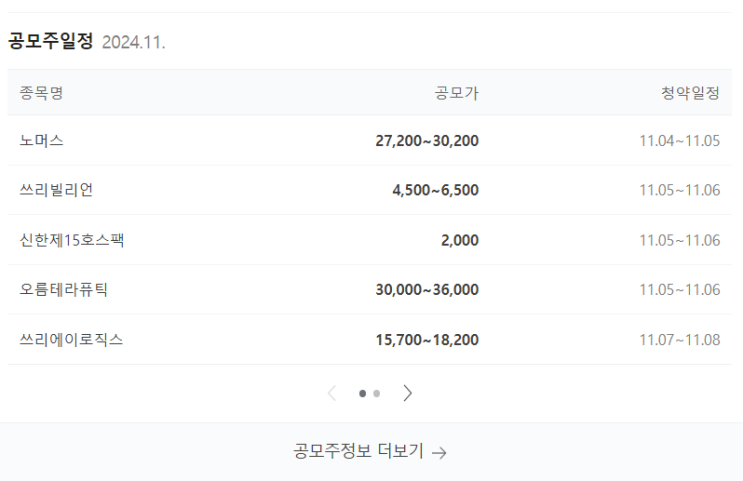The height and width of the screenshot is (481, 743).
Task: Go to previous IPO schedule page
Action: [x=332, y=393]
